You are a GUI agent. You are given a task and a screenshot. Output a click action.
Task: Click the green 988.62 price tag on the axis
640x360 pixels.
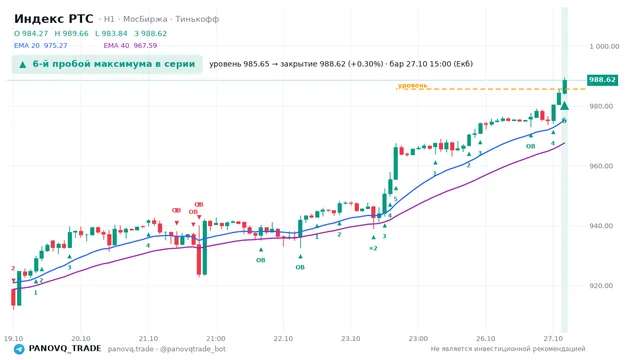coord(602,80)
